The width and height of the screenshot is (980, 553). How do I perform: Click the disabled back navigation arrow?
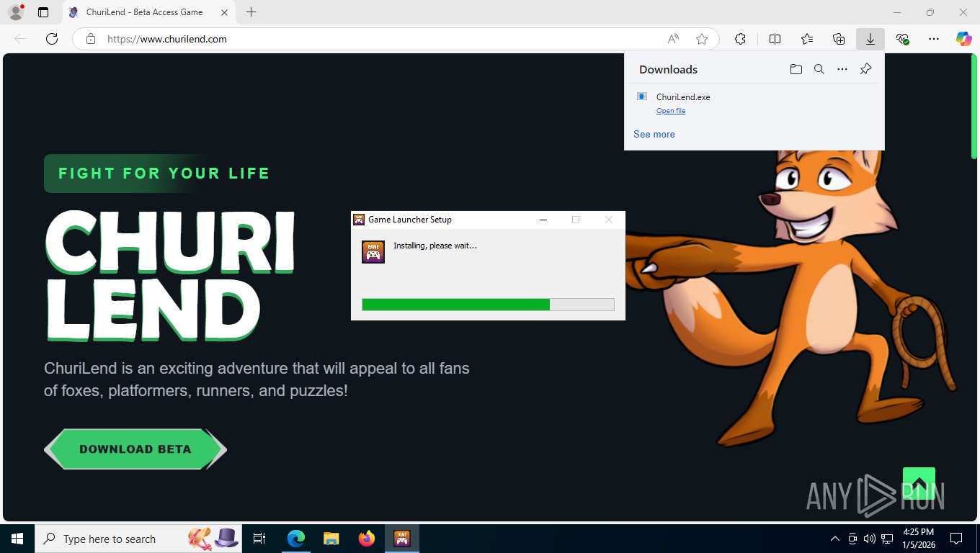tap(20, 39)
